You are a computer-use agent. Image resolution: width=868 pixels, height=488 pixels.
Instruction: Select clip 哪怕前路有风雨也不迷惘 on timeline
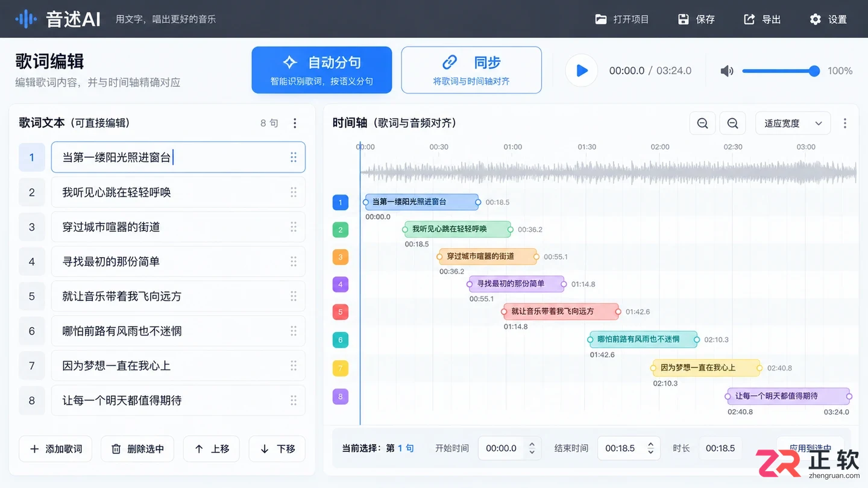point(644,339)
